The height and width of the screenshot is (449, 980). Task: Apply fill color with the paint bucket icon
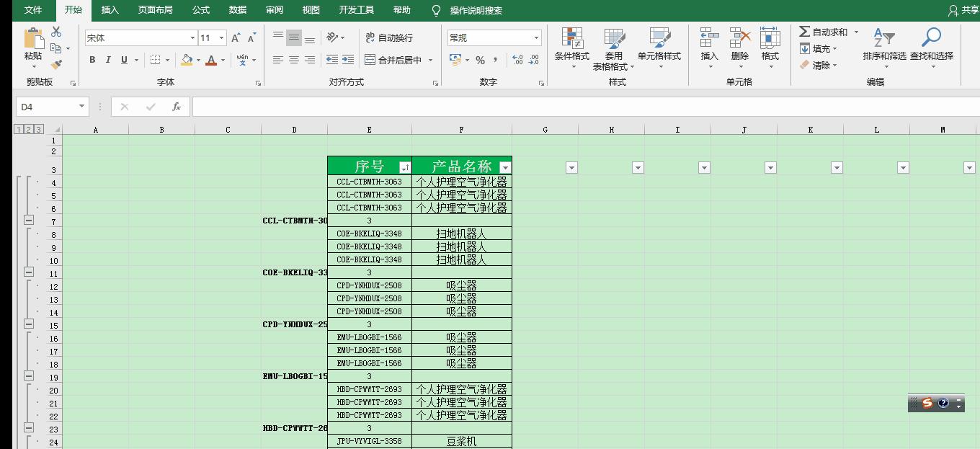(x=187, y=60)
